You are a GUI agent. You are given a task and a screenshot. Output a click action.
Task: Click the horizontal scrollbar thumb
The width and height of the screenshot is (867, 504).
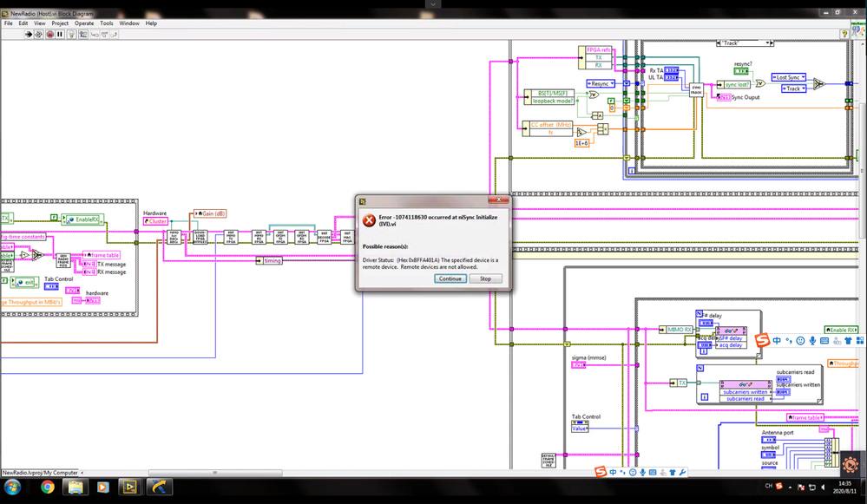coord(215,473)
